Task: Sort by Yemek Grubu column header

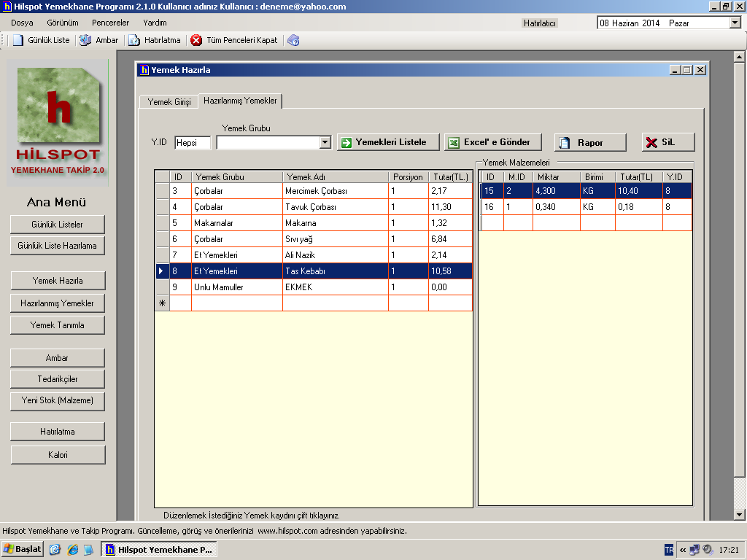Action: [237, 177]
